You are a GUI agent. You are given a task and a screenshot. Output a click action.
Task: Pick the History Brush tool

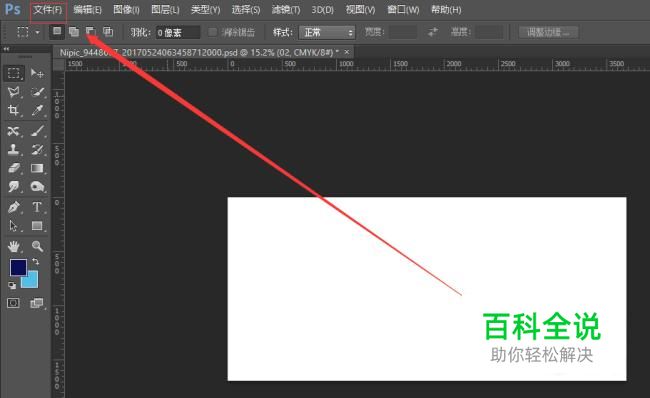coord(37,149)
